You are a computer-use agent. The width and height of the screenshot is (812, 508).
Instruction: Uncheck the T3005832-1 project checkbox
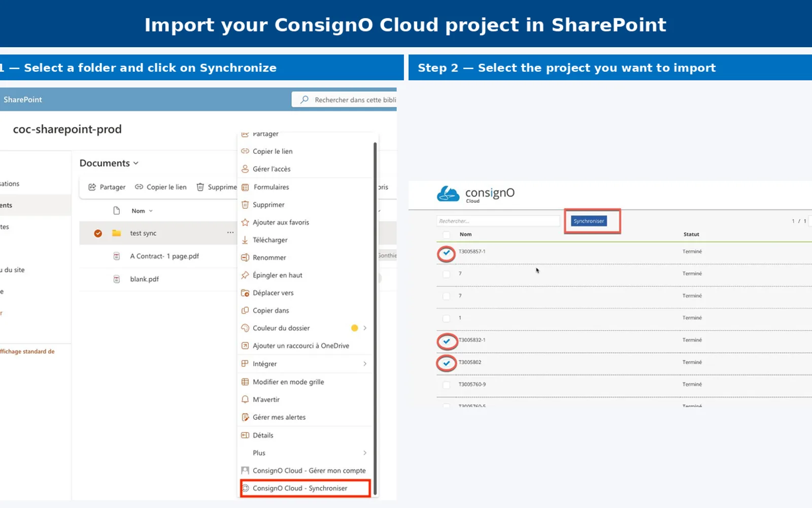[447, 341]
